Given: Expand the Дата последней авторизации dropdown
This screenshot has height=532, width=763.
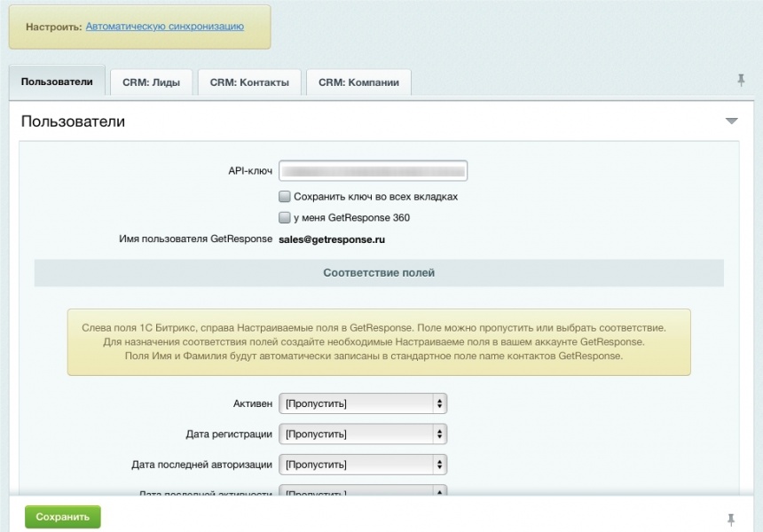Looking at the screenshot, I should [x=363, y=465].
